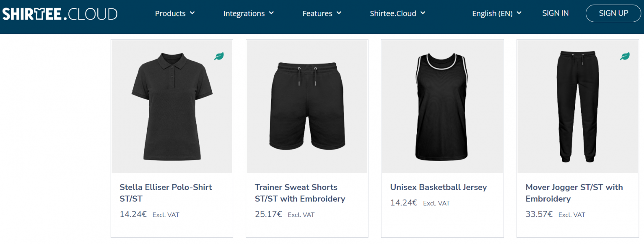
Task: Click the eco leaf icon on the Polo-Shirt card
Action: (x=218, y=56)
